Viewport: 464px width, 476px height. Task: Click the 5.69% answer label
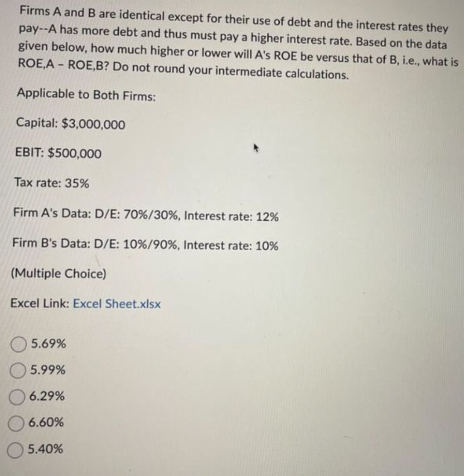pyautogui.click(x=48, y=345)
